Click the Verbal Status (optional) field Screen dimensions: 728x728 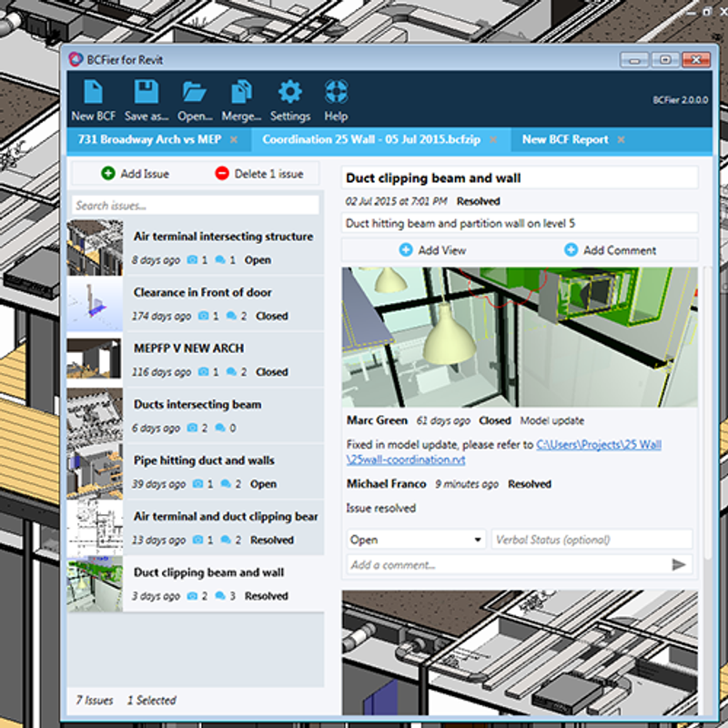point(592,540)
